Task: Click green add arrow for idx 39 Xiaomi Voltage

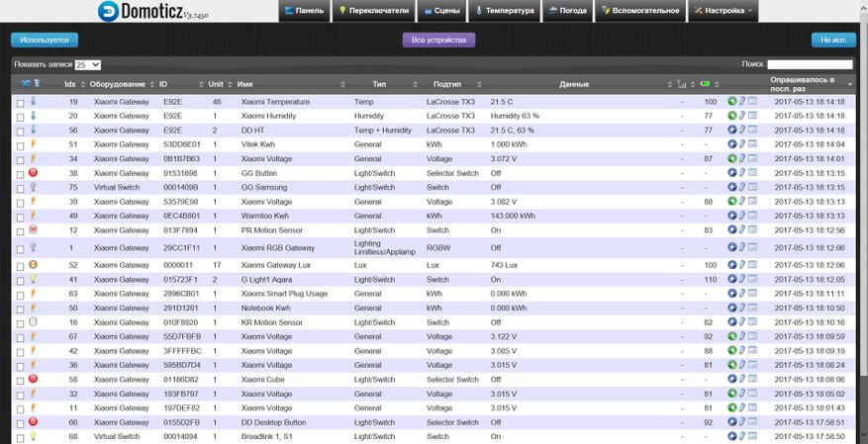Action: click(731, 202)
